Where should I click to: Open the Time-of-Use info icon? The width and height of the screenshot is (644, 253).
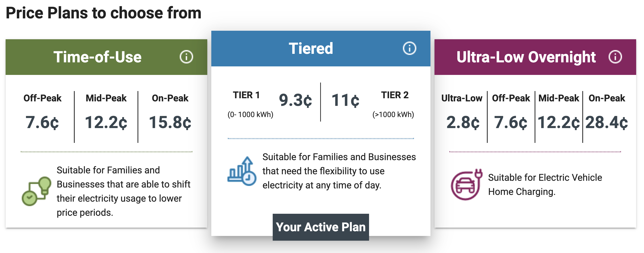[x=186, y=57]
